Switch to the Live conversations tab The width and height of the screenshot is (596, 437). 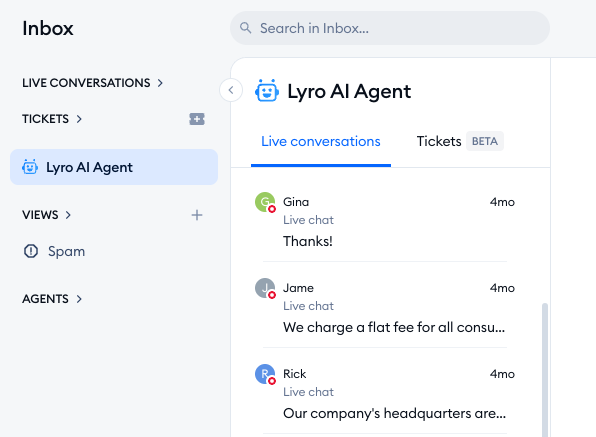[x=321, y=141]
